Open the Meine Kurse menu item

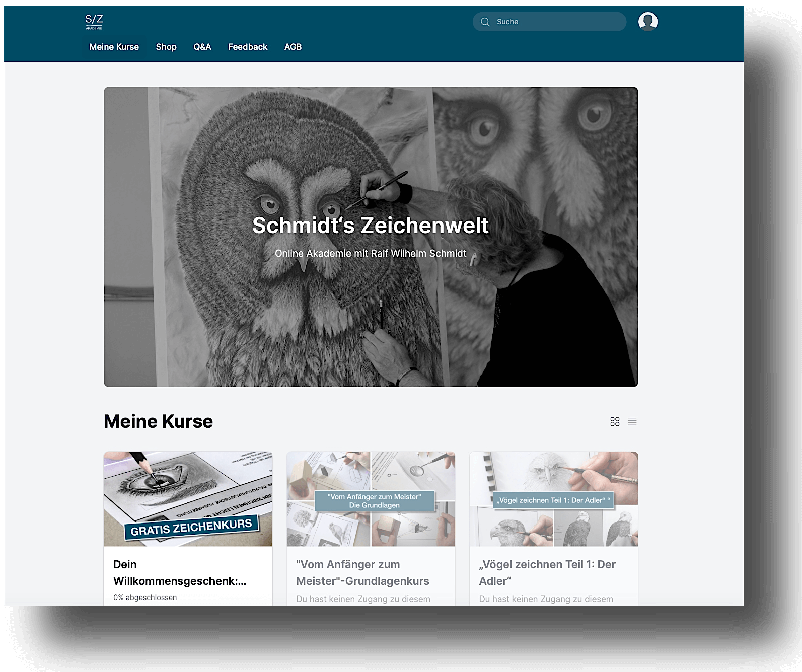coord(114,47)
